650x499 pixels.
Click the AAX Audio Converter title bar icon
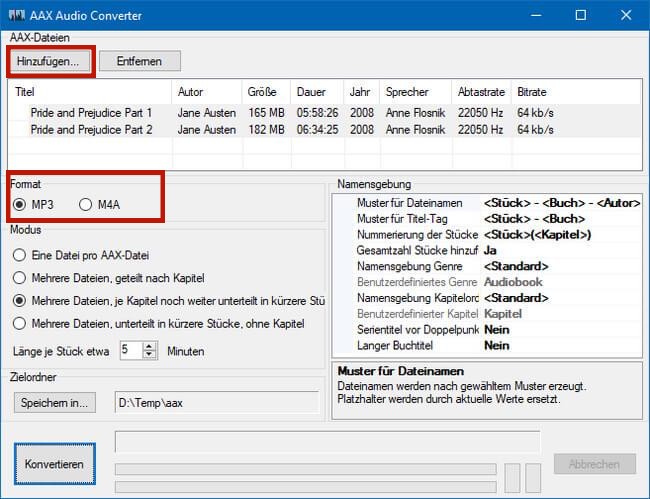click(16, 16)
